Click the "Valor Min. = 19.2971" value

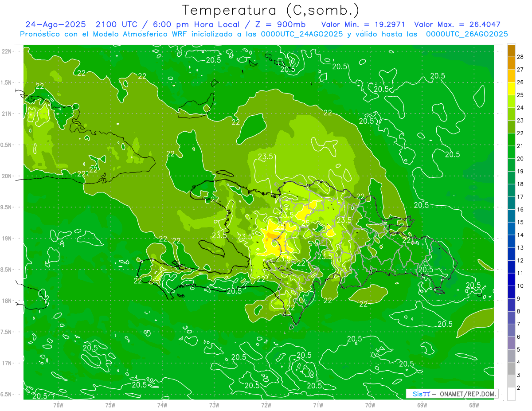point(363,24)
